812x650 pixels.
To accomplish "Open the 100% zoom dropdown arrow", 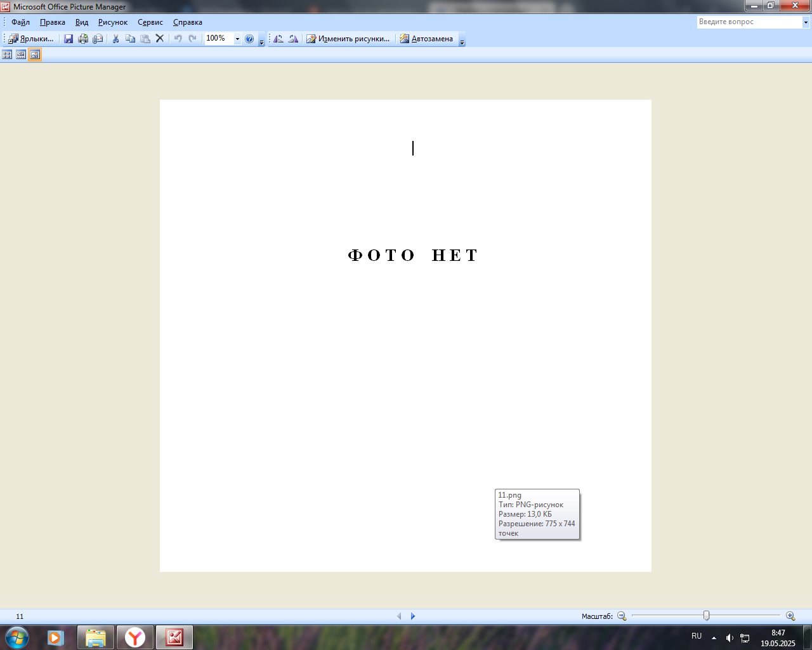I will 237,39.
